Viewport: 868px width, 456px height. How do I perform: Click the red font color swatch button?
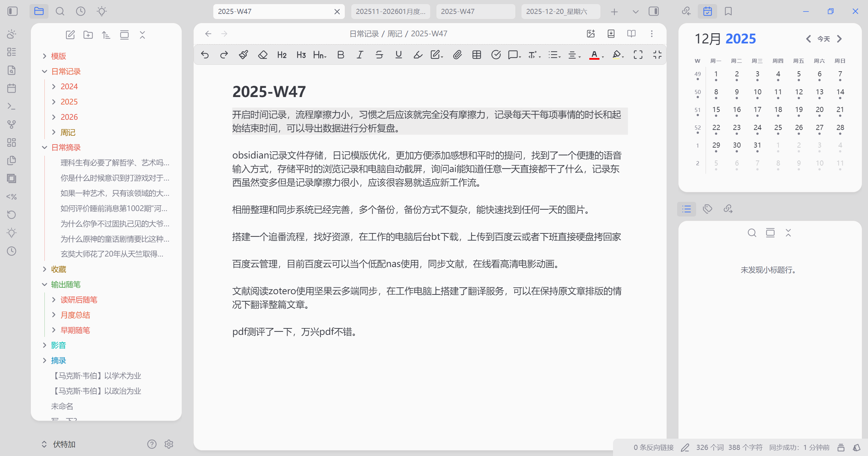click(x=594, y=55)
